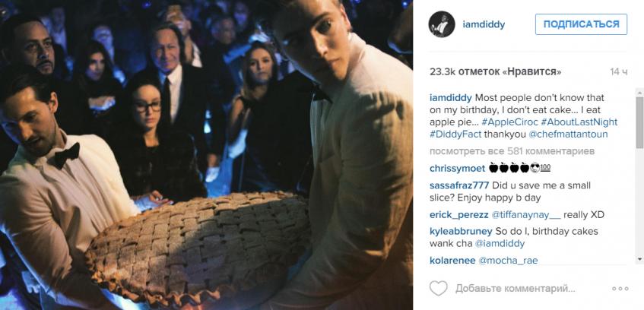The height and width of the screenshot is (310, 644).
Task: Open erick_perezz commenter profile
Action: pyautogui.click(x=458, y=215)
